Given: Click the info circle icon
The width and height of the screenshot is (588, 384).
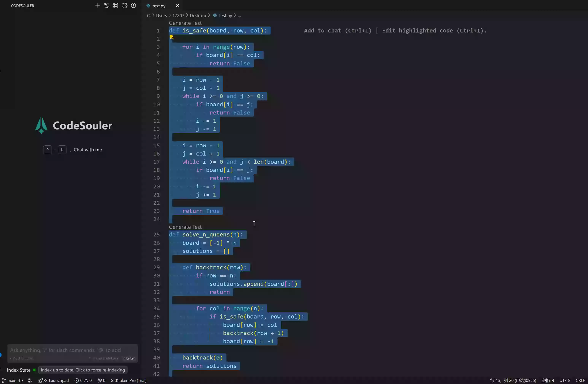Looking at the screenshot, I should tap(133, 6).
